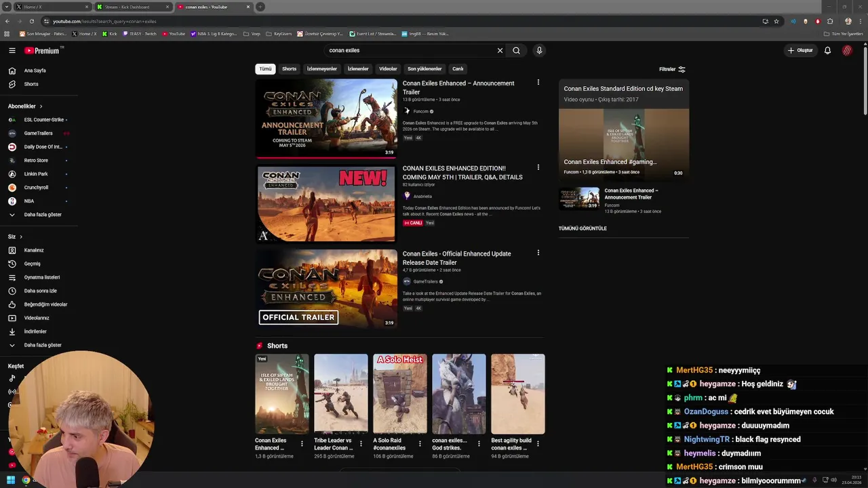Expand the Abonelikler section arrow
The height and width of the screenshot is (488, 868).
41,106
